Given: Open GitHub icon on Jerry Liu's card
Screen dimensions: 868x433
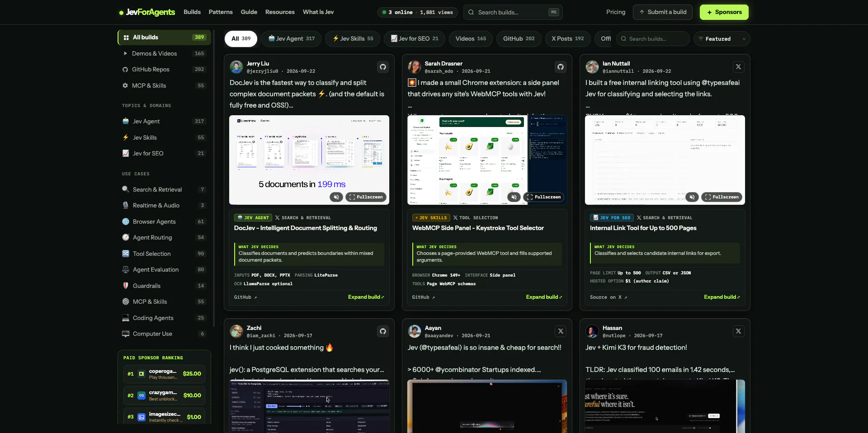Looking at the screenshot, I should (383, 67).
